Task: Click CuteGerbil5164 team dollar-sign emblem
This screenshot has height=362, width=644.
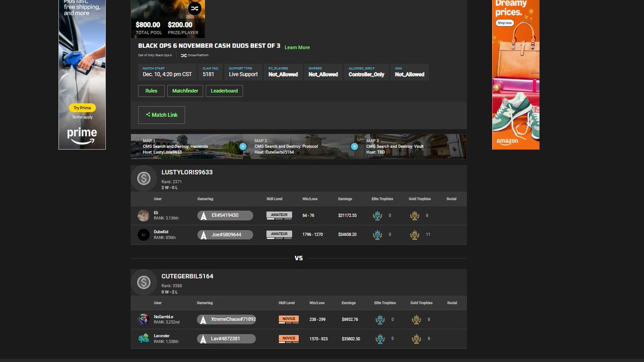Action: point(143,283)
